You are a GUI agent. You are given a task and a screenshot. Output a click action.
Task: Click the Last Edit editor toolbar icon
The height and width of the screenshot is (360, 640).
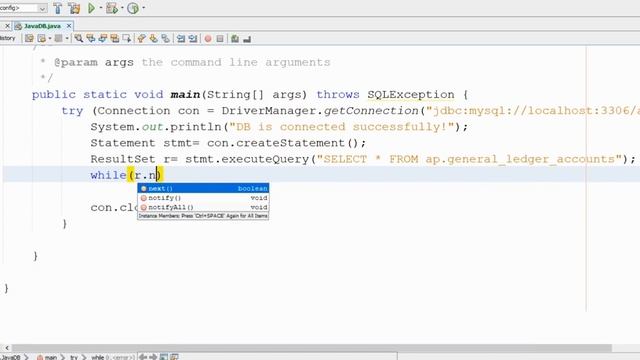coord(29,39)
